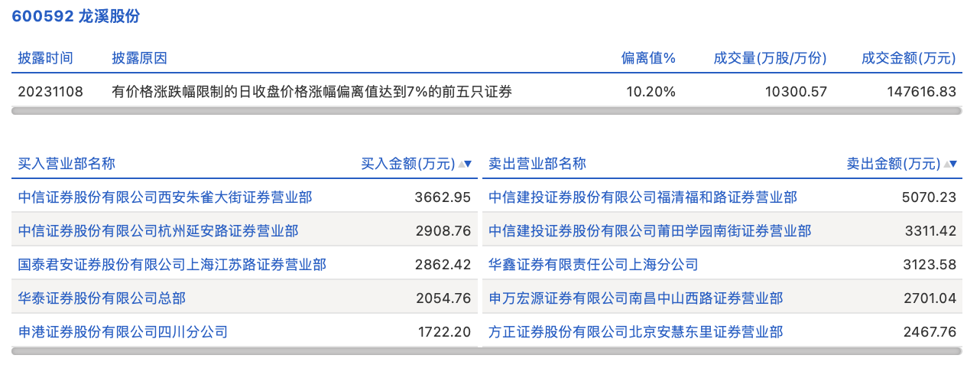This screenshot has height=378, width=980.
Task: Open 国泰君安证券 上海江苏路证券营业部
Action: coord(172,265)
